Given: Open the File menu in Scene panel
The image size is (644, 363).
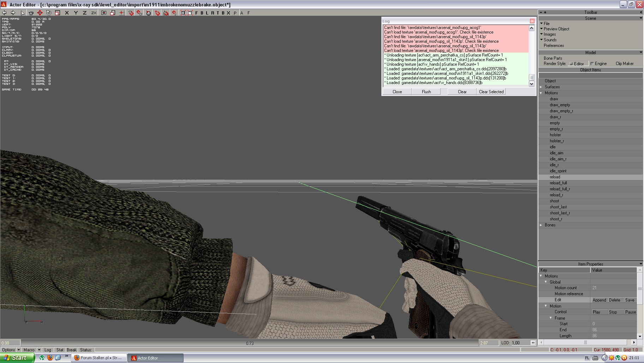Looking at the screenshot, I should point(547,23).
